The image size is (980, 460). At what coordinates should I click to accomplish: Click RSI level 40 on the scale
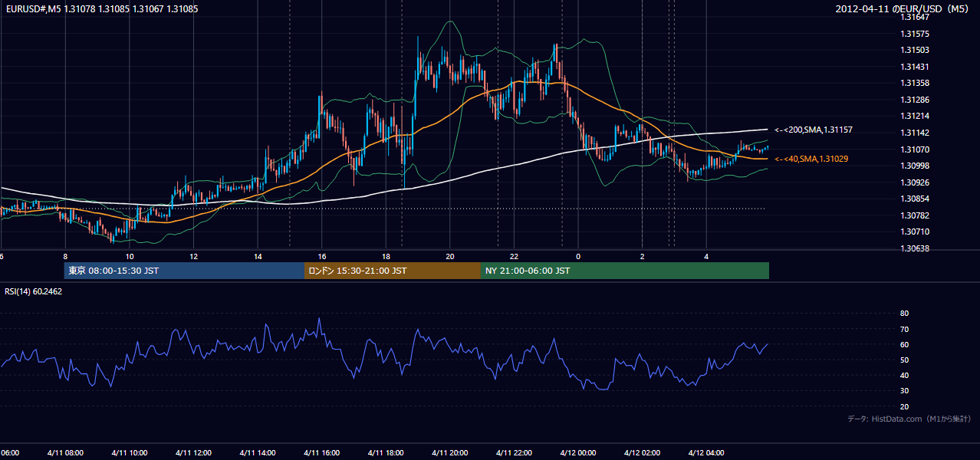tap(905, 375)
